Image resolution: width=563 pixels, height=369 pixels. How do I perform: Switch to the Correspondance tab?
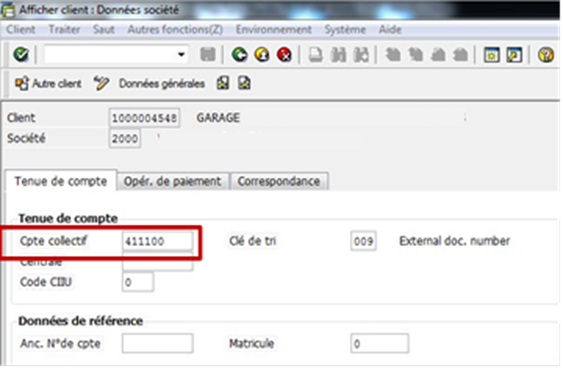tap(279, 181)
